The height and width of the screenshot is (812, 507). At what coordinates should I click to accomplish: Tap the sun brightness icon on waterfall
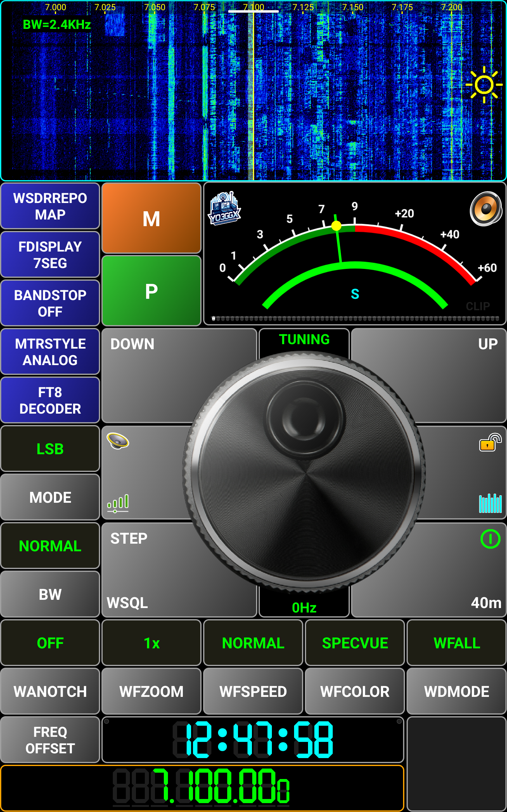tap(484, 85)
